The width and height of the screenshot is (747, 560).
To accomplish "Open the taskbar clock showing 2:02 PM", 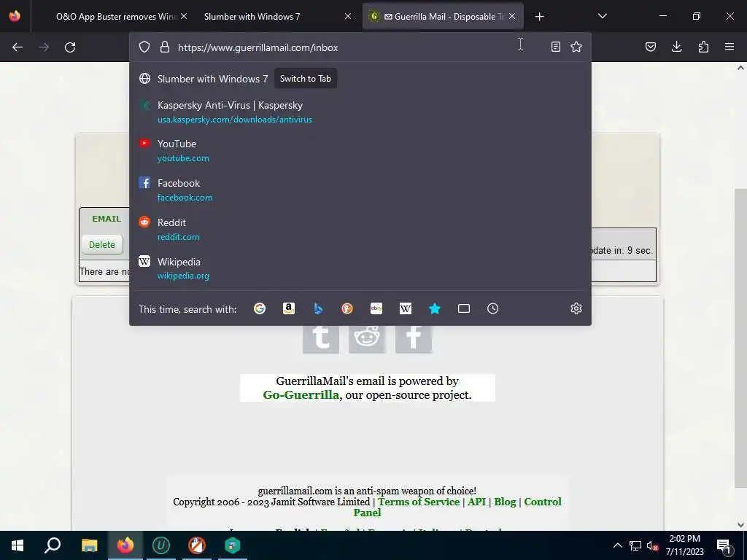I will point(684,545).
